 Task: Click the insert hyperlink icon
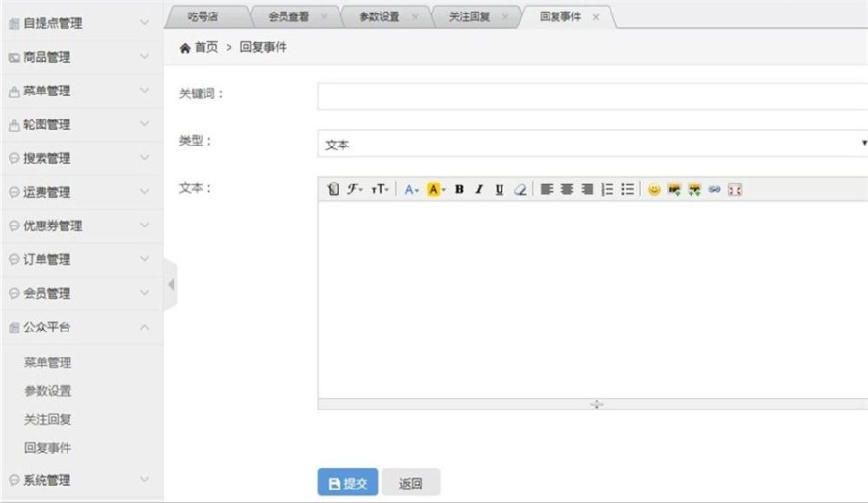pos(715,190)
